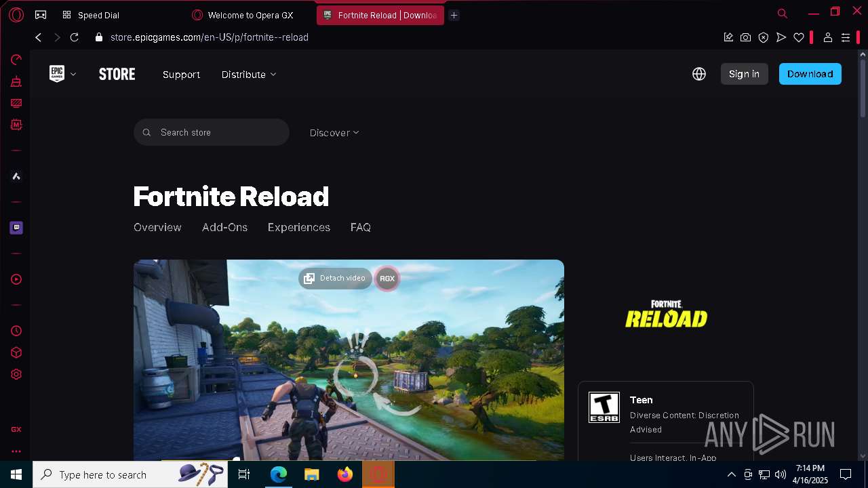Viewport: 868px width, 488px height.
Task: Open the Support link
Action: (181, 75)
